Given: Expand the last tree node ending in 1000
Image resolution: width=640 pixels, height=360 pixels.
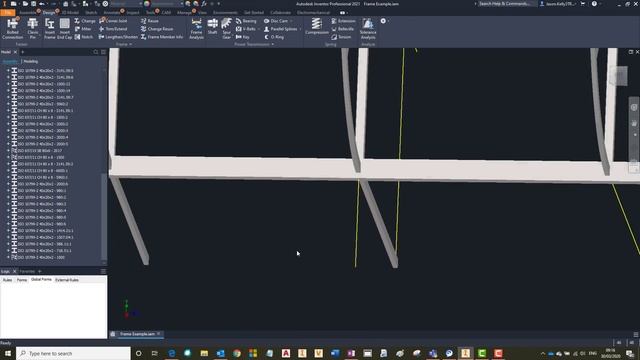Looking at the screenshot, I should tap(8, 257).
